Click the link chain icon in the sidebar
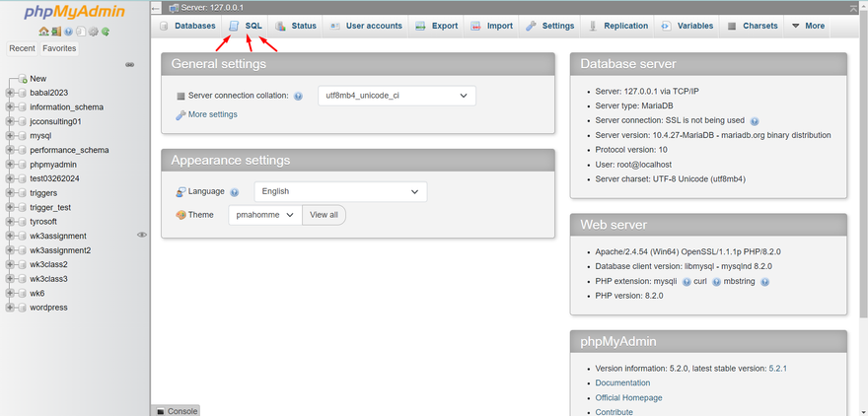This screenshot has width=868, height=416. tap(129, 64)
